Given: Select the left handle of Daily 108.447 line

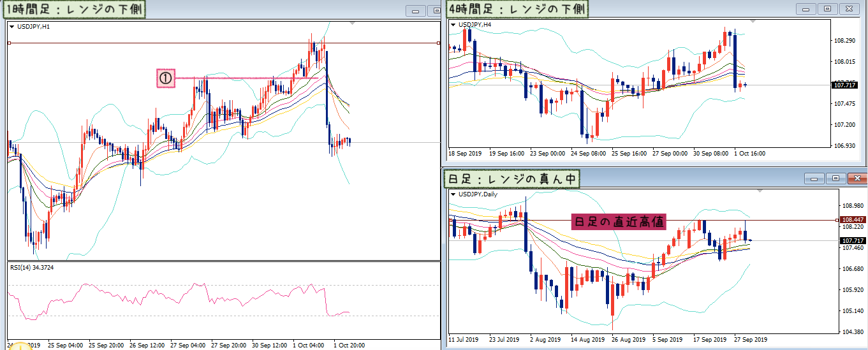Looking at the screenshot, I should 451,219.
